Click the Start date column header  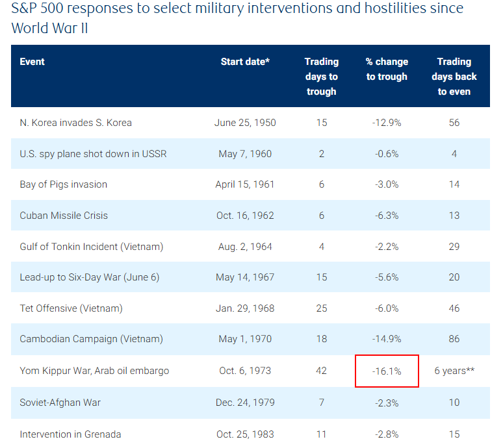click(x=245, y=62)
